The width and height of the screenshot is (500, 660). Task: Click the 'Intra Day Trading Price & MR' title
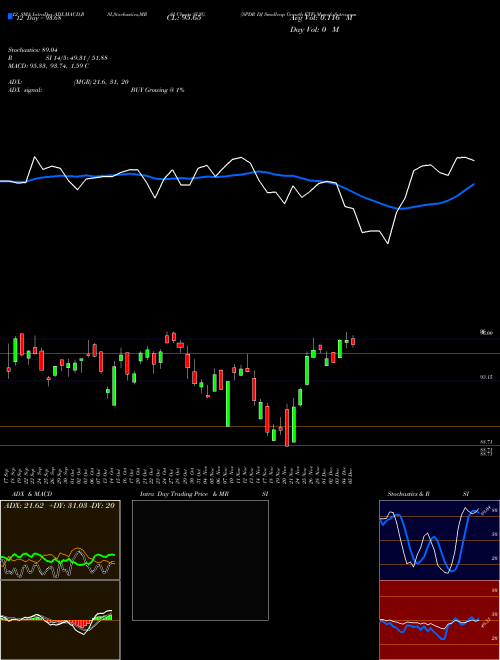[184, 494]
